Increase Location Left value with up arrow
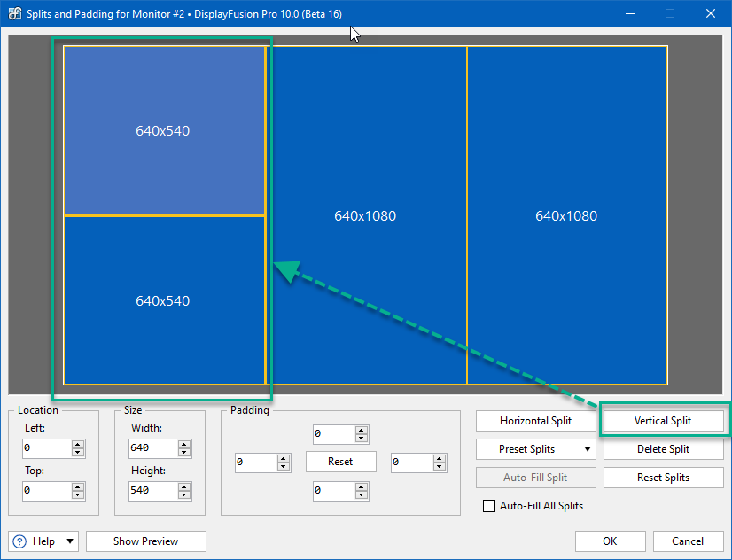Screen dimensions: 732x560 click(x=78, y=444)
